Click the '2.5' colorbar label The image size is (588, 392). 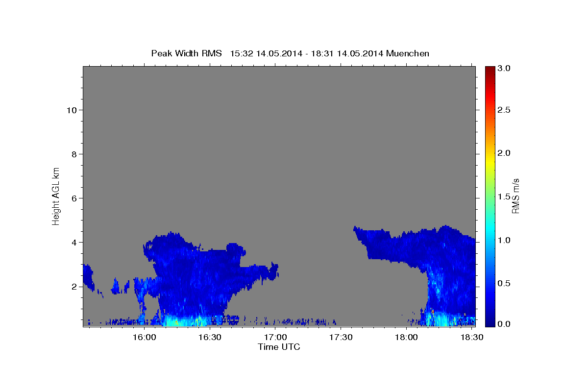(x=503, y=110)
